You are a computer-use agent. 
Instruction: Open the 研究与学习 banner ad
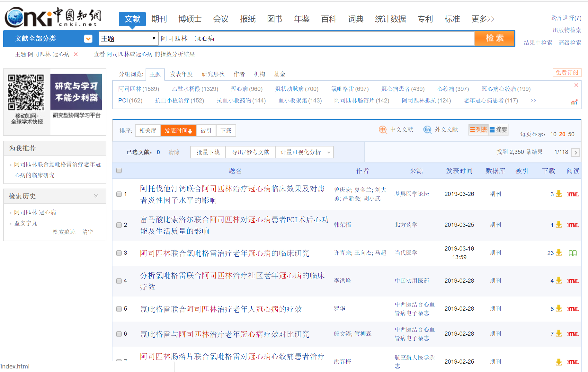(x=76, y=92)
